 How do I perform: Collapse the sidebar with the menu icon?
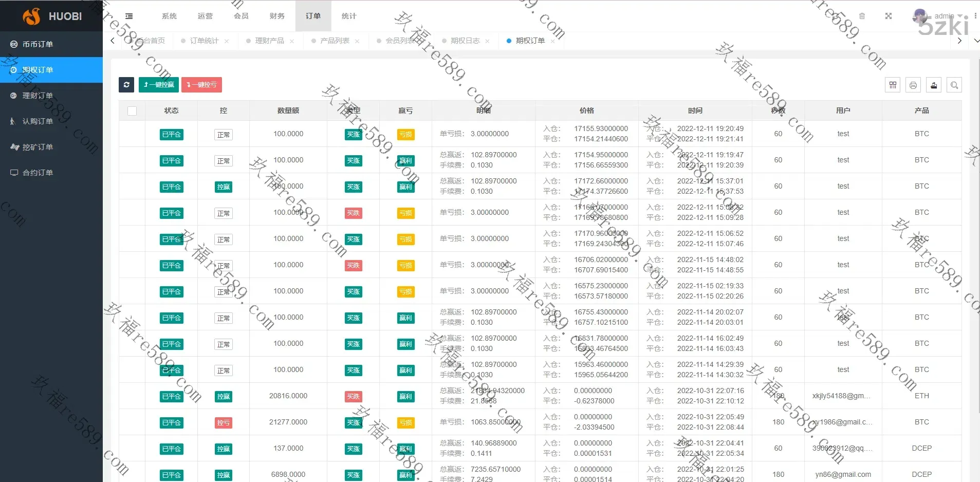point(129,16)
